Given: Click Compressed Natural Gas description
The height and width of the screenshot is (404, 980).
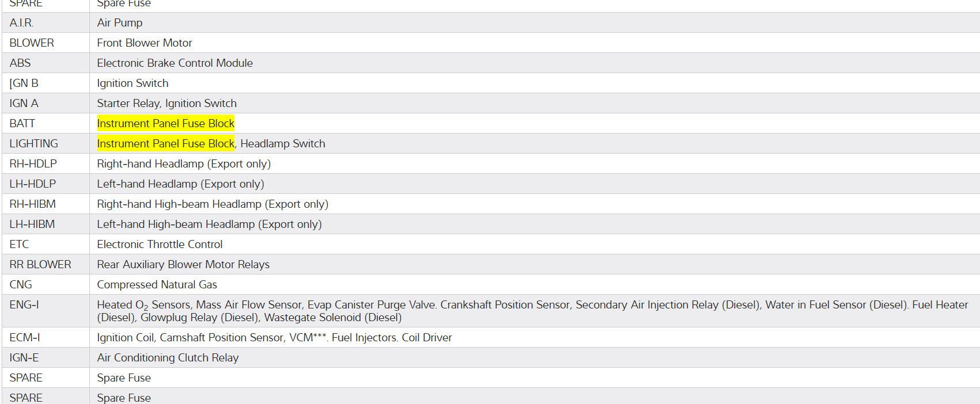Looking at the screenshot, I should [157, 285].
